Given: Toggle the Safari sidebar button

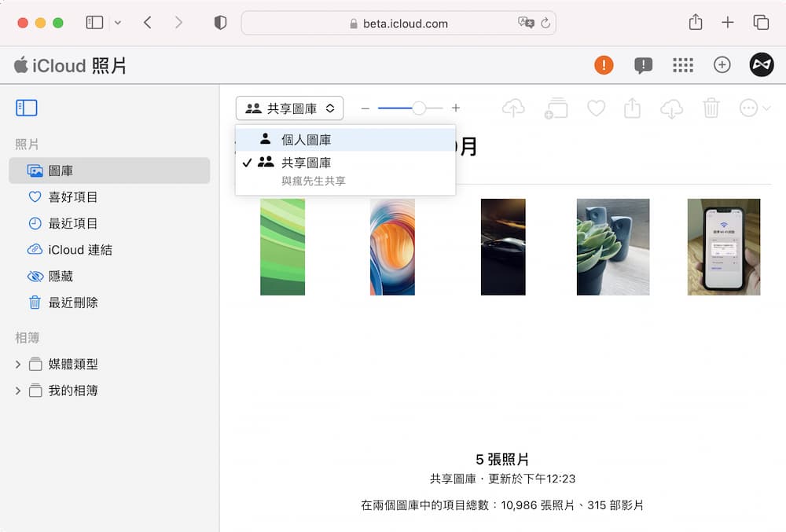Looking at the screenshot, I should point(94,23).
